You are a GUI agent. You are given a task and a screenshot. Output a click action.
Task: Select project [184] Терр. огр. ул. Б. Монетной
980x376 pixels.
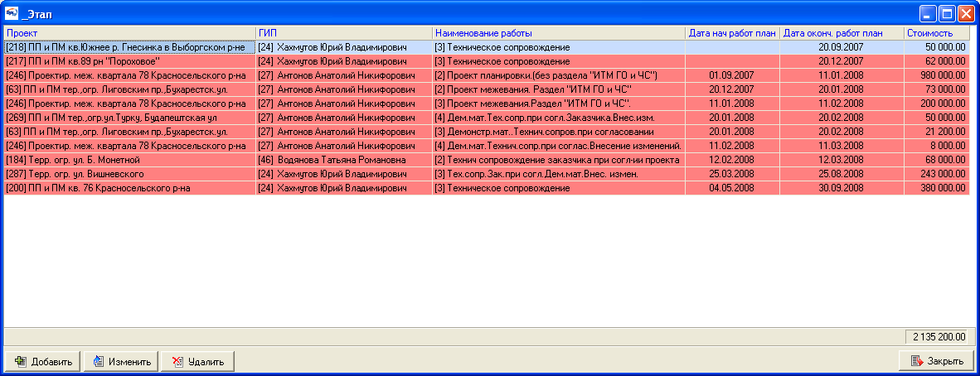[x=129, y=160]
